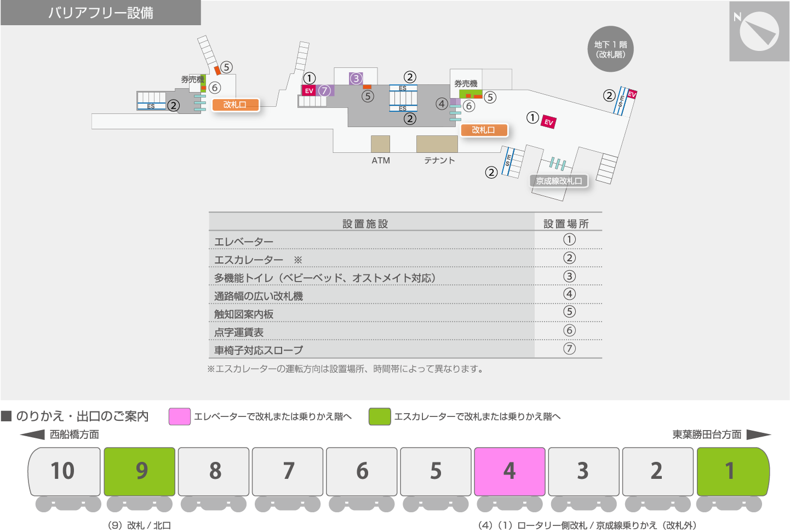Select the purple ③ multipurpose toilet marker
790x532 pixels.
click(356, 78)
